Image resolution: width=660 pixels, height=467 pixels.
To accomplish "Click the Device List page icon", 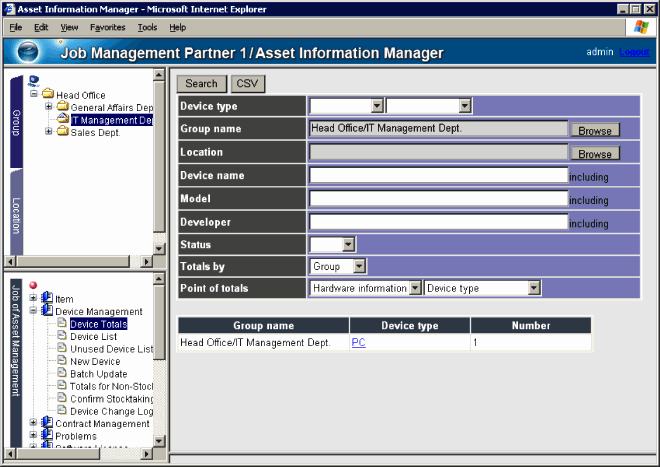I will tap(62, 336).
